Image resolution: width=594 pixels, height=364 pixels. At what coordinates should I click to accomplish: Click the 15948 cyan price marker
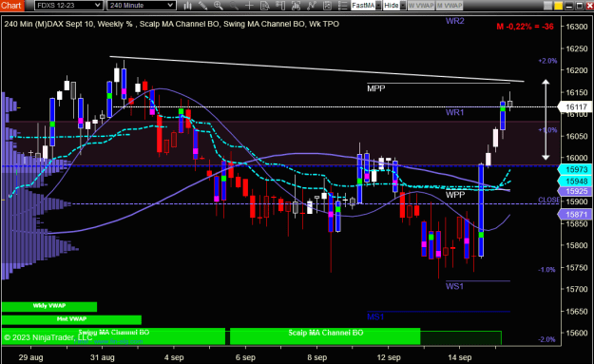tap(575, 182)
